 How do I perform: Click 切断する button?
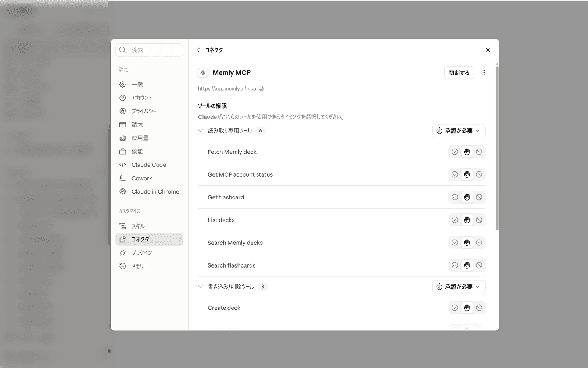(459, 73)
